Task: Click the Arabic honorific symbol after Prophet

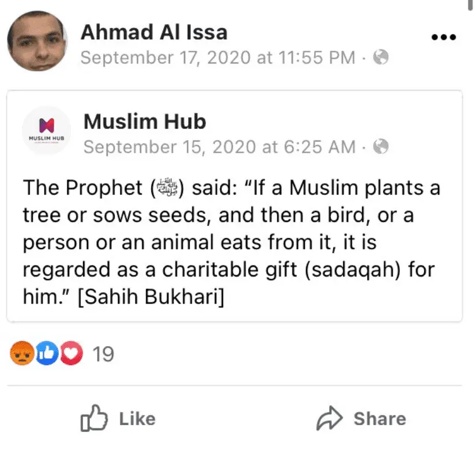Action: 166,188
